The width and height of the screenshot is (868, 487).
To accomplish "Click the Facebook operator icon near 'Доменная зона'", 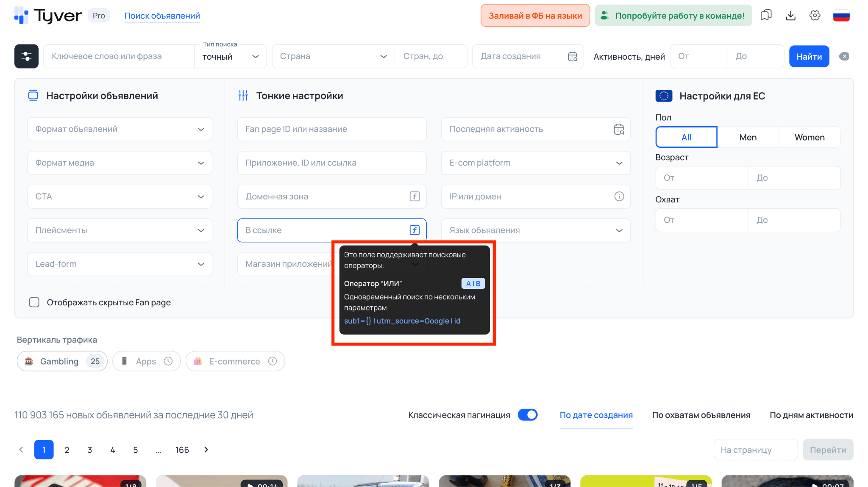I will click(x=415, y=196).
